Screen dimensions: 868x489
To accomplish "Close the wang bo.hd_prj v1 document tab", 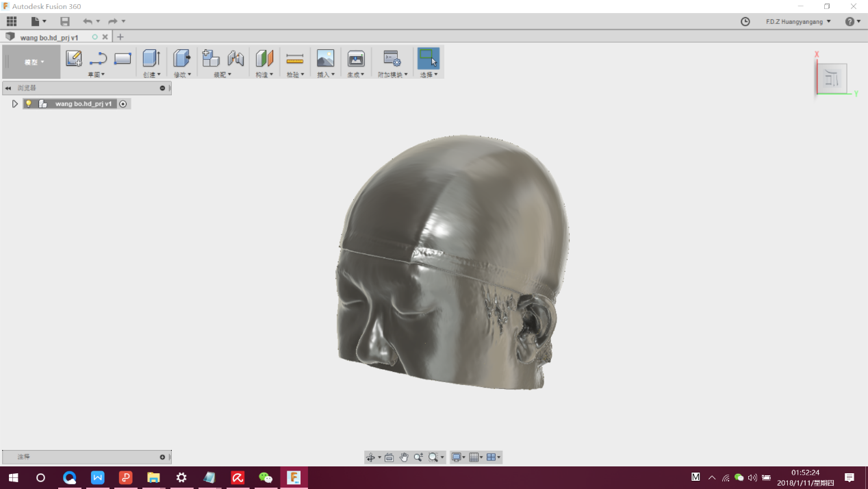I will point(105,37).
